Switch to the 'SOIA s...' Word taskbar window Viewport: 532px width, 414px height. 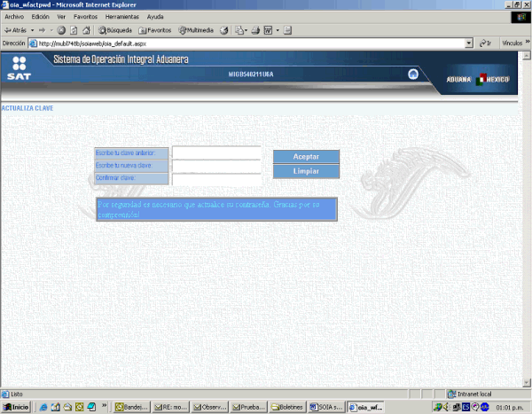click(x=326, y=407)
